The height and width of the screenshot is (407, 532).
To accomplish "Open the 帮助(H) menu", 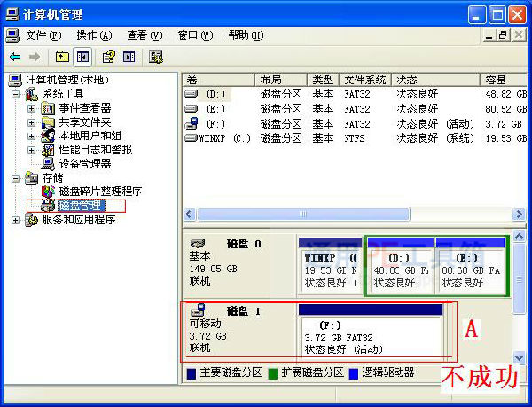I will (x=246, y=35).
